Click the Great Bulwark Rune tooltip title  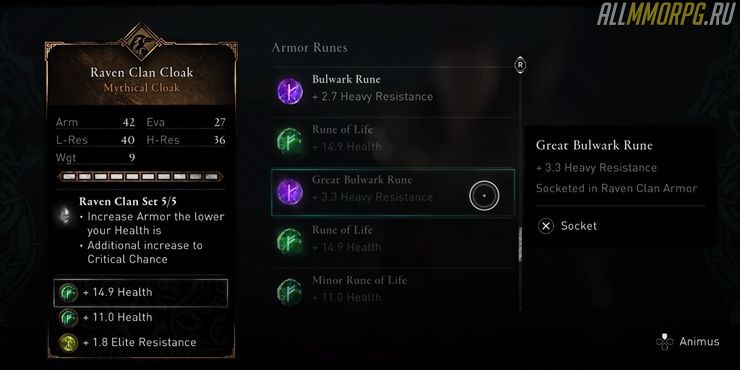tap(594, 145)
